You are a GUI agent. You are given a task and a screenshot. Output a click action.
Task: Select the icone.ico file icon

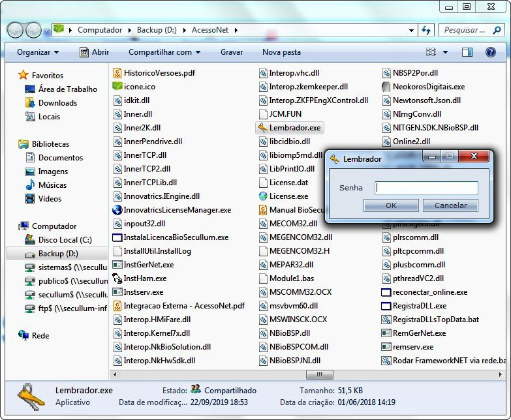point(117,87)
